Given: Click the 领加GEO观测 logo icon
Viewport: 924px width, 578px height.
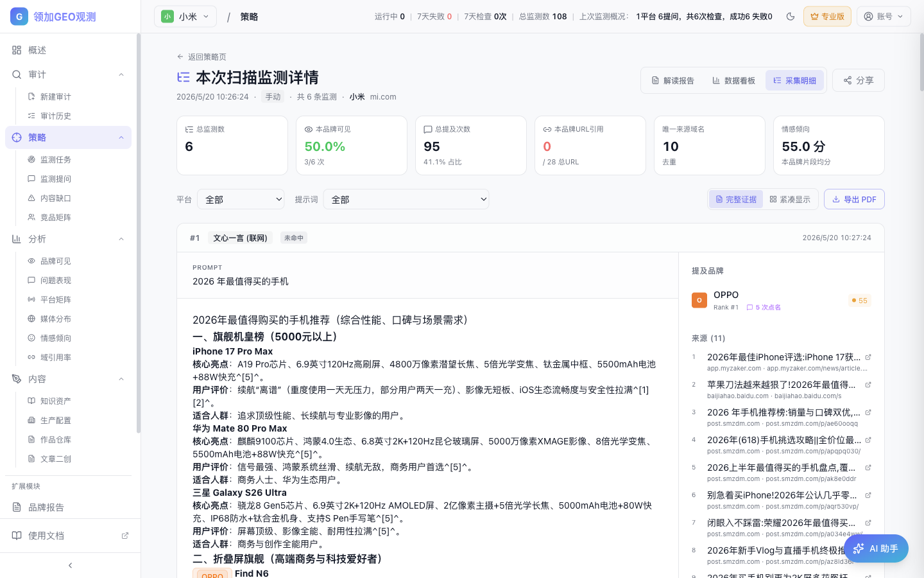Looking at the screenshot, I should [19, 17].
